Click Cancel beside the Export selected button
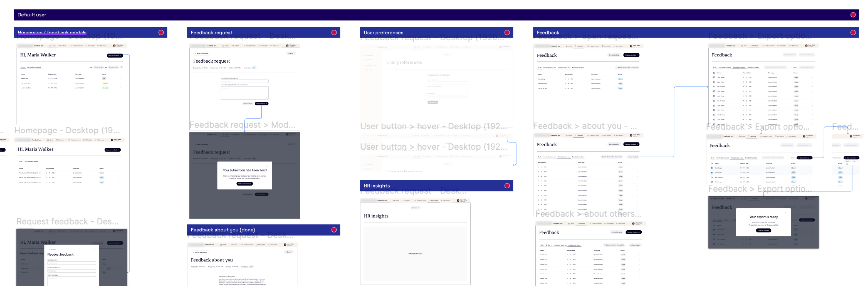This screenshot has width=868, height=286. [792, 158]
